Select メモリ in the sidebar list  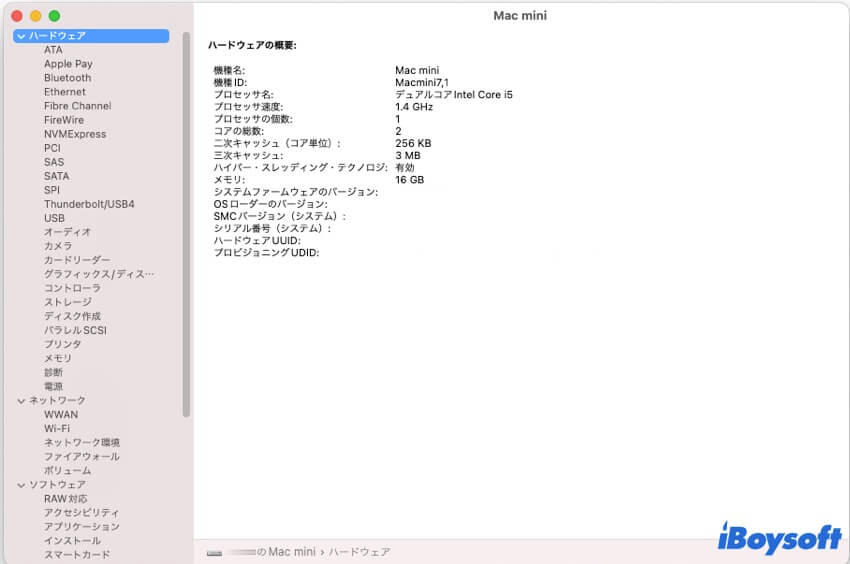(x=58, y=358)
